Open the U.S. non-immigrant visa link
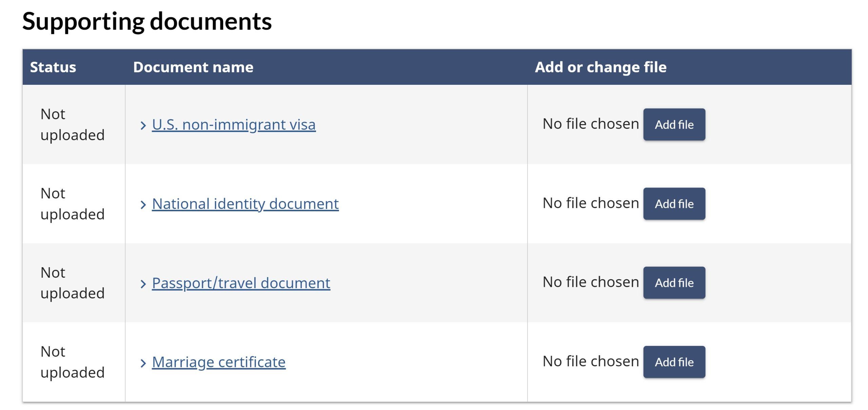 (x=234, y=124)
